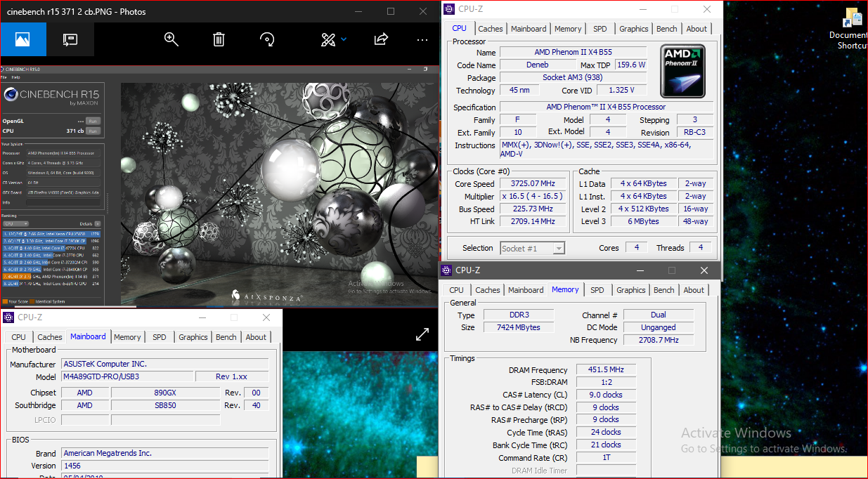Image resolution: width=868 pixels, height=479 pixels.
Task: Select Mainboard tab in the Memory CPU-Z window
Action: 526,290
